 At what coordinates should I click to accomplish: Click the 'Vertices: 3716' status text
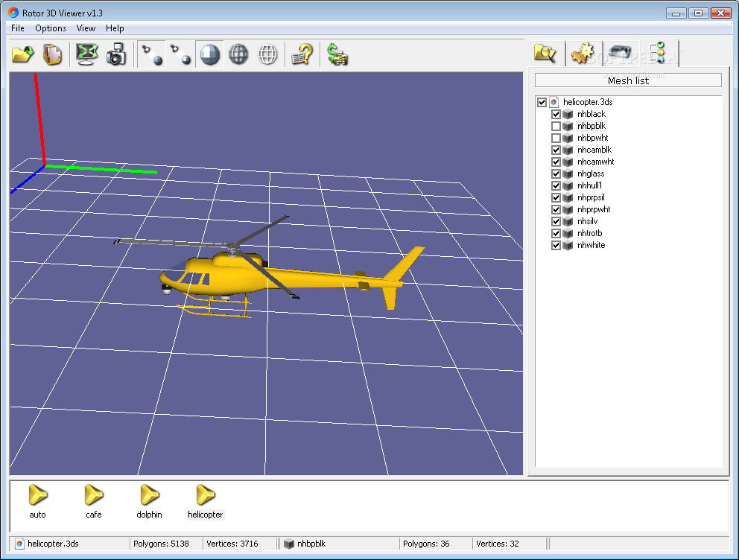coord(232,544)
